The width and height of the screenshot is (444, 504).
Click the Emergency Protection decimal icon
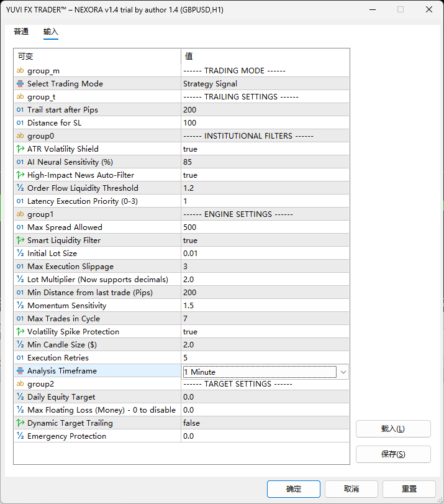click(20, 436)
